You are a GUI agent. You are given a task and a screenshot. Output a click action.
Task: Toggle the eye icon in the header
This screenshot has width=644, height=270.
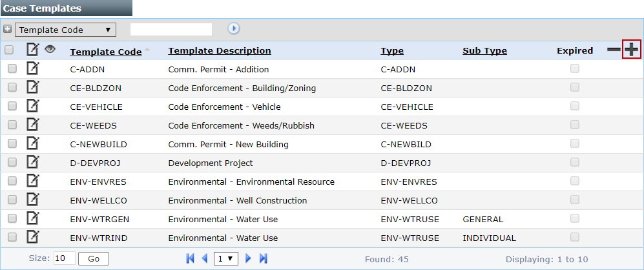tap(50, 49)
